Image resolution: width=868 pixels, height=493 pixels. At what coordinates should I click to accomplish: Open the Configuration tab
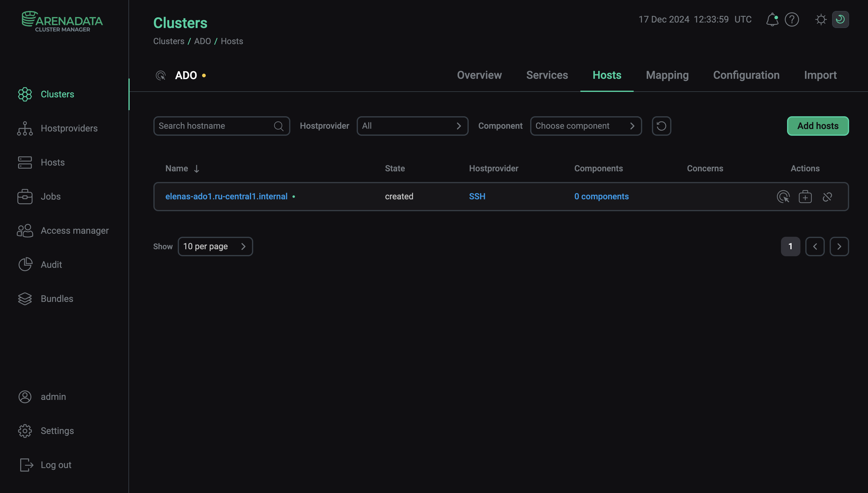746,75
